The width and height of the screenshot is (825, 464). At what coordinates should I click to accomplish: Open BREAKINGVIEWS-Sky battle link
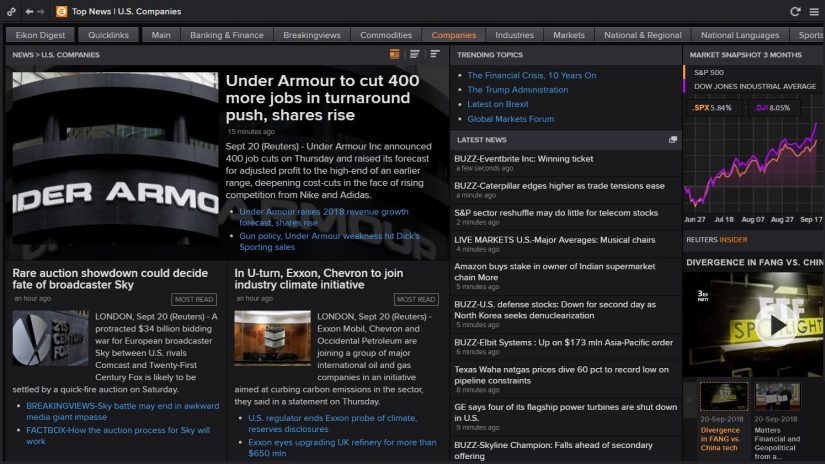(x=123, y=411)
